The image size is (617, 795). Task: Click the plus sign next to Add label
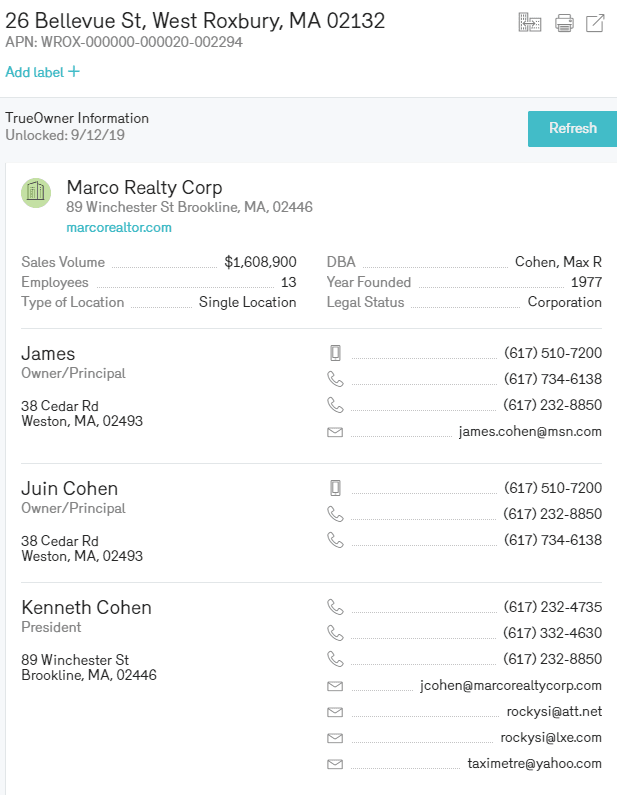click(x=74, y=72)
